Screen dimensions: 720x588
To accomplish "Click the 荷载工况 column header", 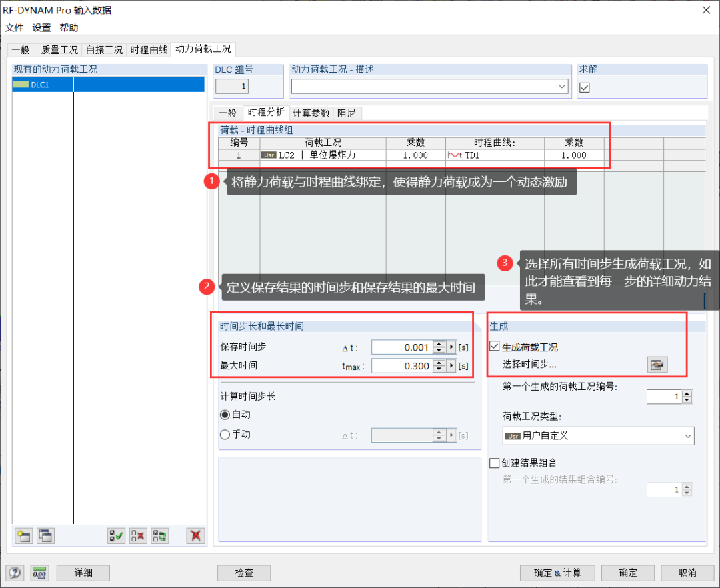I will point(323,143).
